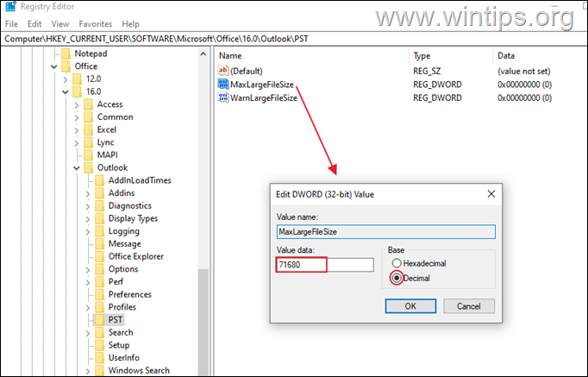Open the Help menu
This screenshot has width=588, height=377.
[x=130, y=24]
